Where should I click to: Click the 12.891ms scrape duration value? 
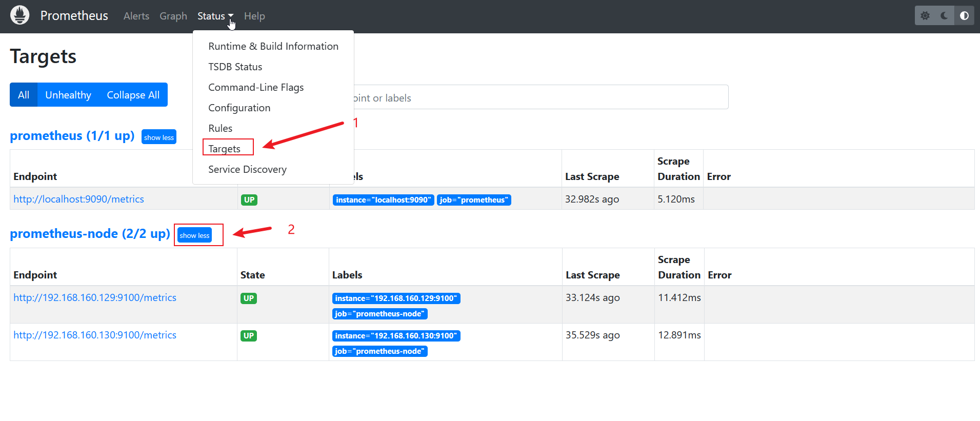[x=679, y=335]
